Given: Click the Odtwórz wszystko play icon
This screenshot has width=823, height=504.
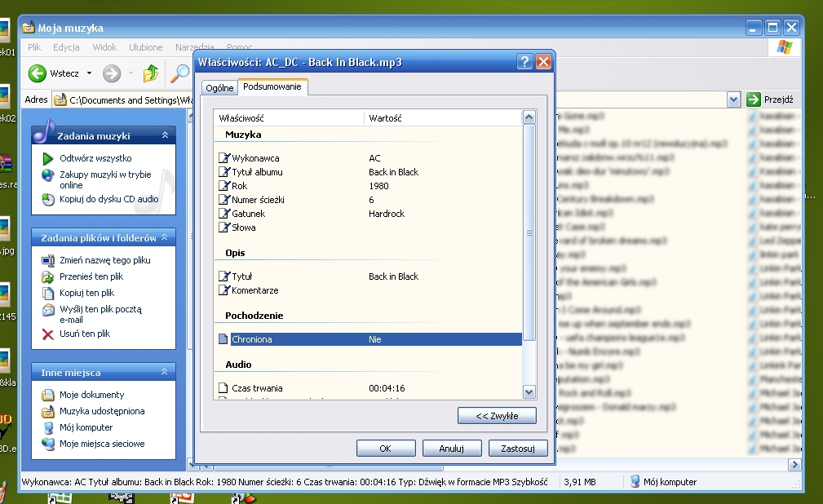Looking at the screenshot, I should click(48, 158).
